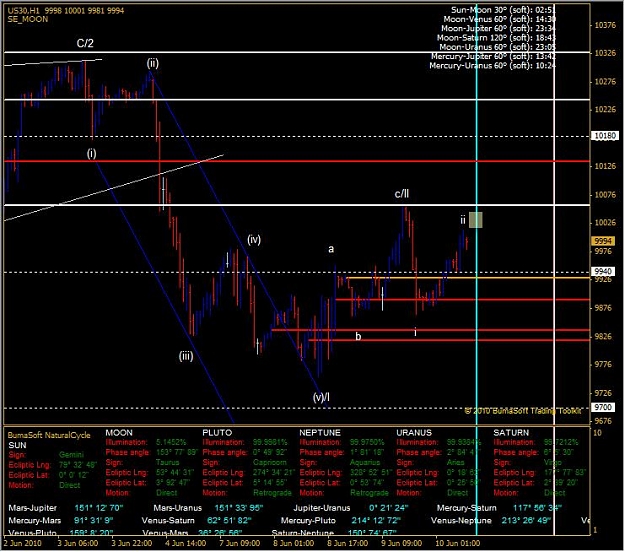
Task: Click the Jupiter-Uranus aspect label
Action: coord(322,508)
